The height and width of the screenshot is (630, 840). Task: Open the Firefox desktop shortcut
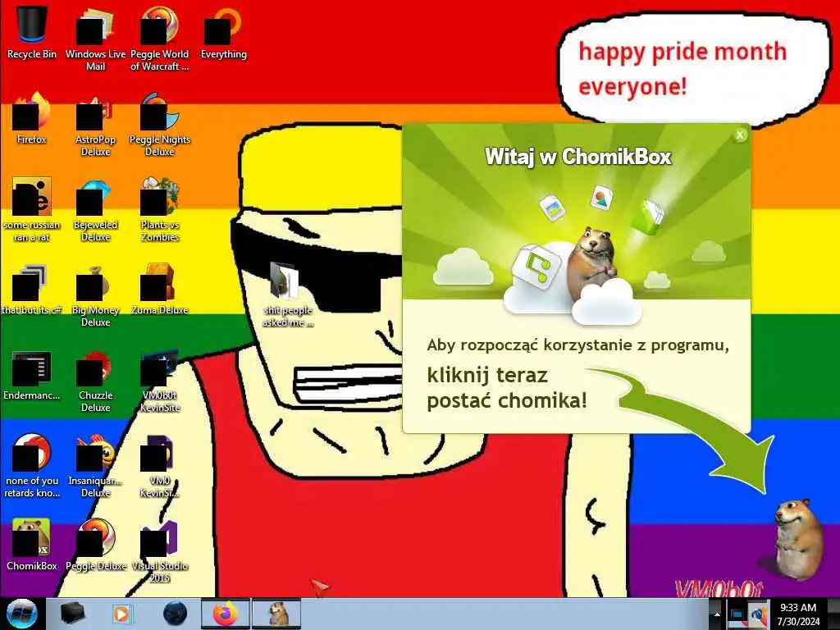[32, 119]
